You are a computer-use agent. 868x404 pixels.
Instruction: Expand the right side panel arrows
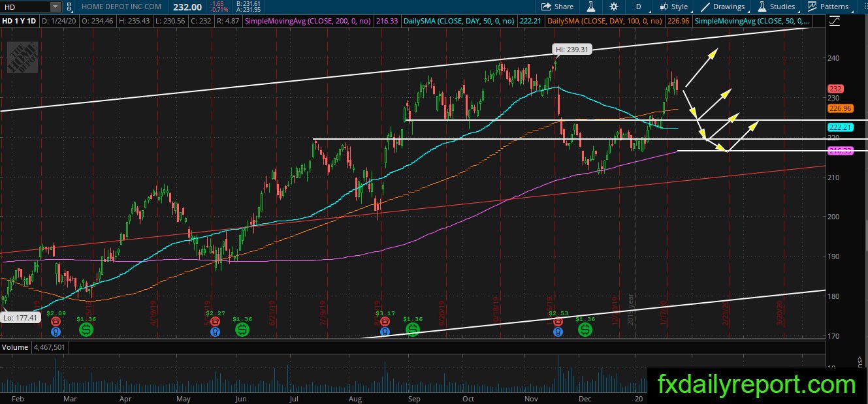pos(860,360)
